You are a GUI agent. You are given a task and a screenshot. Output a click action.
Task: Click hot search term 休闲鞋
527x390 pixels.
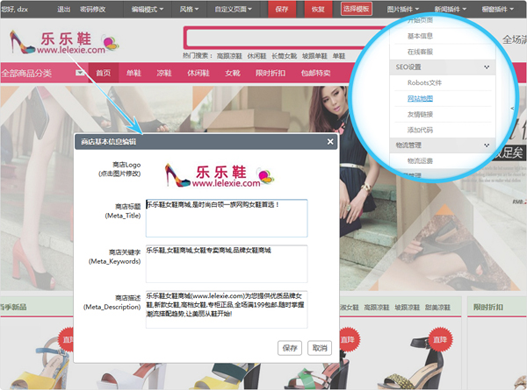[x=257, y=56]
